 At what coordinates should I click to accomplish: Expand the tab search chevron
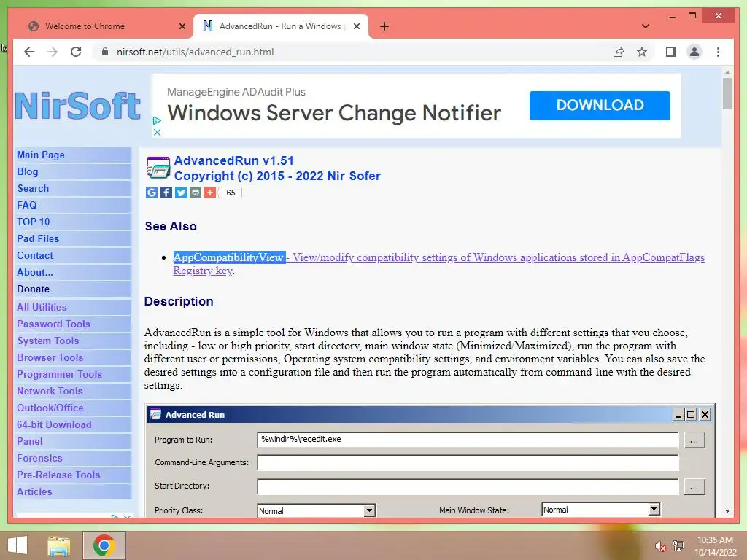point(645,26)
